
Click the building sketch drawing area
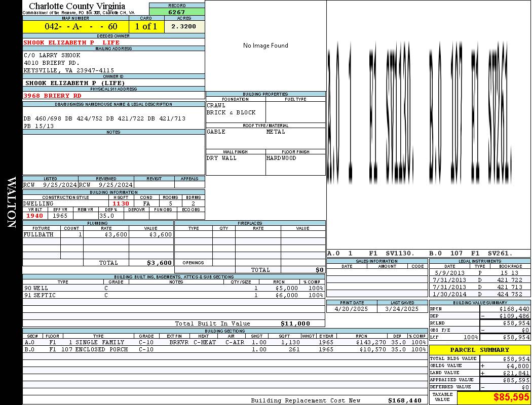click(x=429, y=125)
